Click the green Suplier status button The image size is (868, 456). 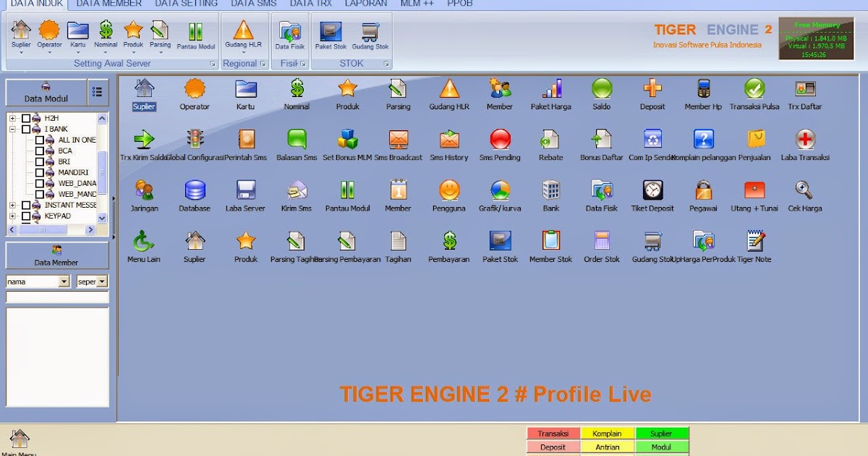tap(662, 433)
